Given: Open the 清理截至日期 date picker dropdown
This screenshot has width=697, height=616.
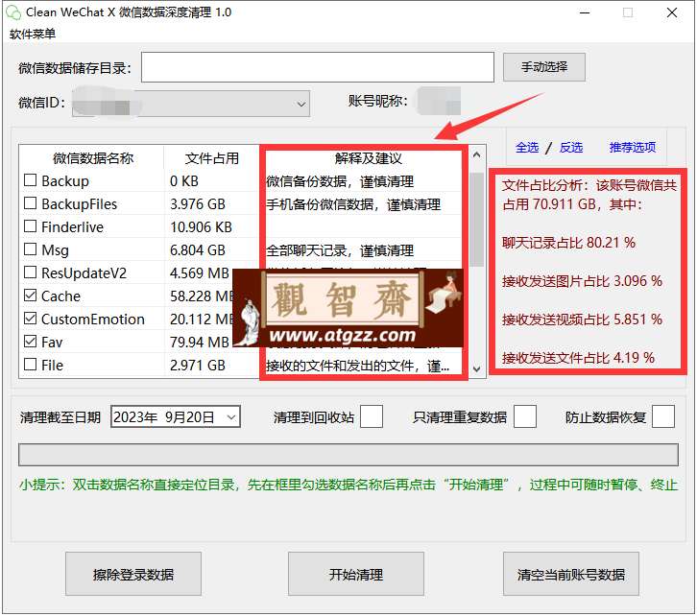Looking at the screenshot, I should pyautogui.click(x=231, y=417).
